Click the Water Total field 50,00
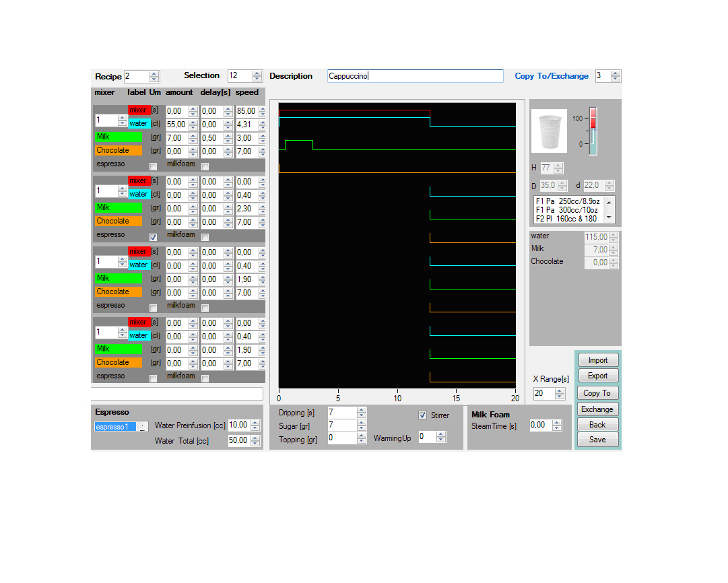Screen dimensions: 728x583 (x=239, y=440)
